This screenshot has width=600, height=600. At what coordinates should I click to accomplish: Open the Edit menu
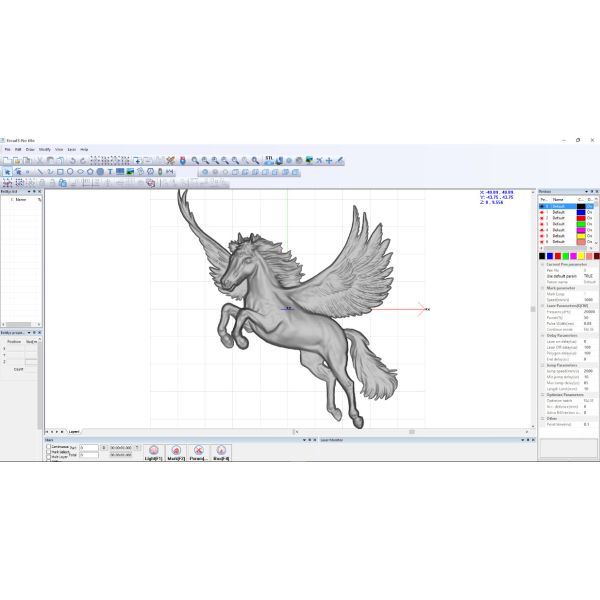click(x=18, y=150)
